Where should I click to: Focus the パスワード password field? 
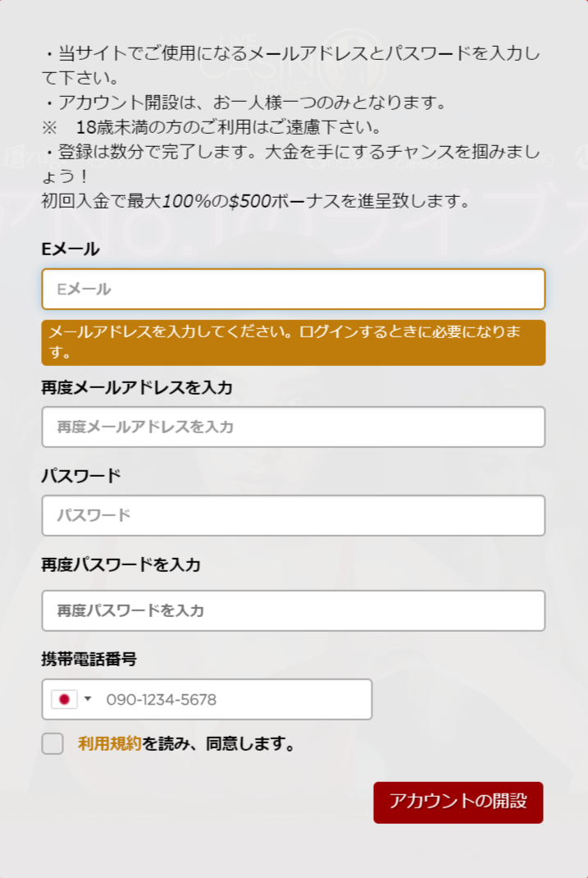click(294, 515)
